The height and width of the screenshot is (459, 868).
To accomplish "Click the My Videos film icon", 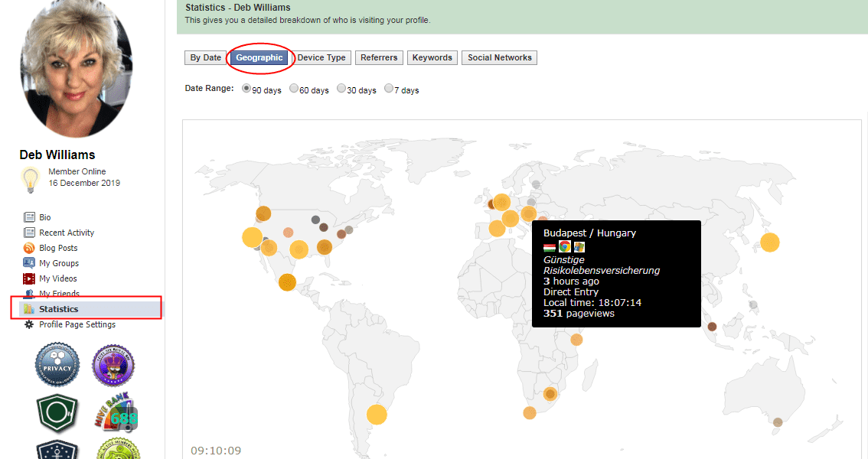I will pos(29,278).
